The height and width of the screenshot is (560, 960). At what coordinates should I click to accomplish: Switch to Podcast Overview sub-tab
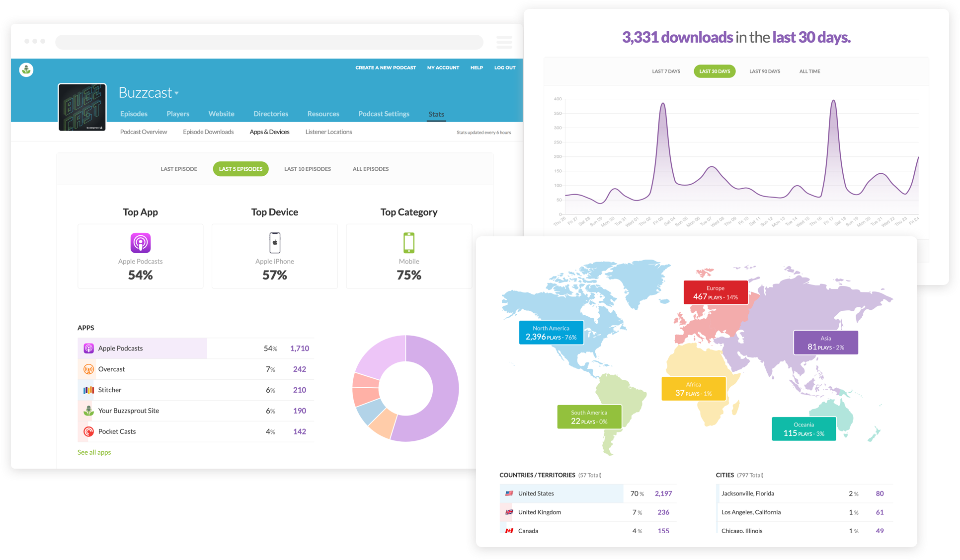144,132
